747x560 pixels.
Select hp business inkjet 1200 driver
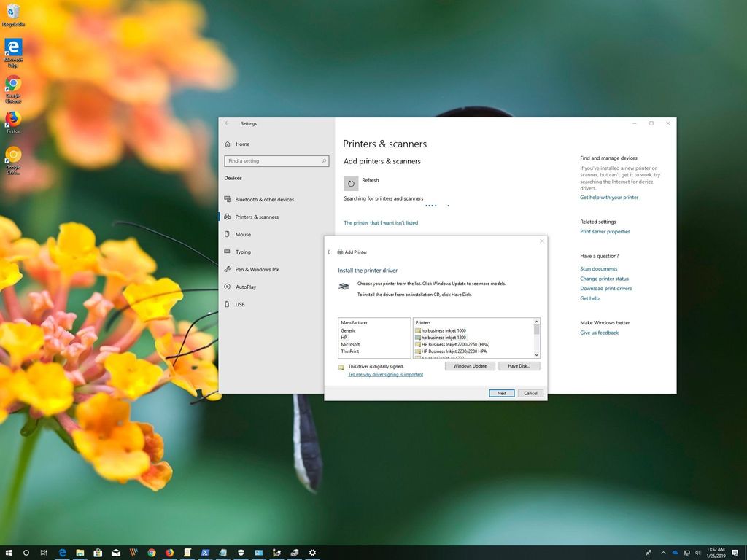(x=442, y=338)
